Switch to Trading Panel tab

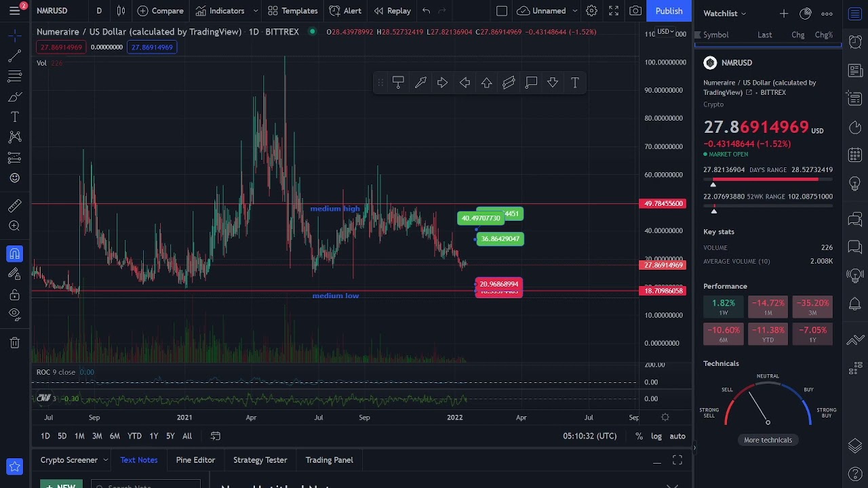[x=329, y=460]
